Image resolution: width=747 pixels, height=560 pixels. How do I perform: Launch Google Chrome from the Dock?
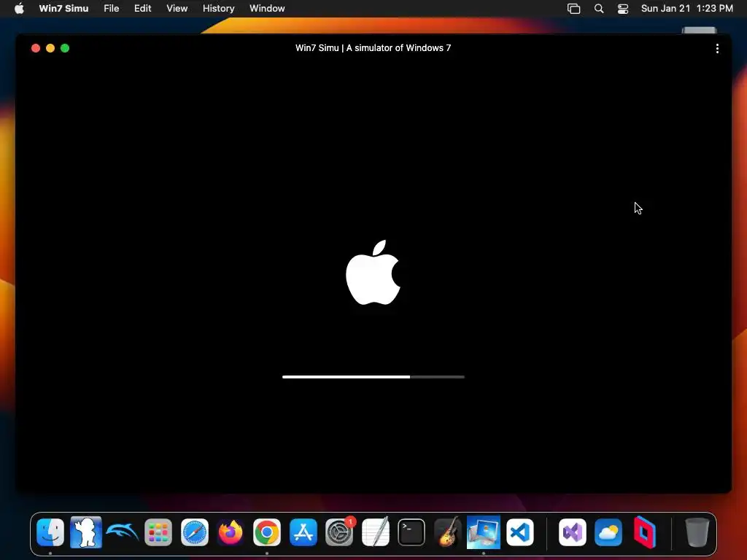(267, 532)
